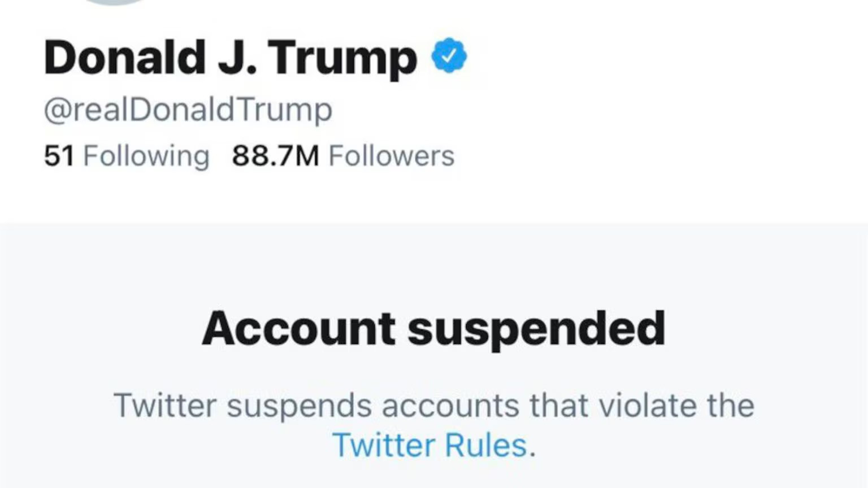This screenshot has width=868, height=488.
Task: Click the word Followers
Action: coord(392,156)
